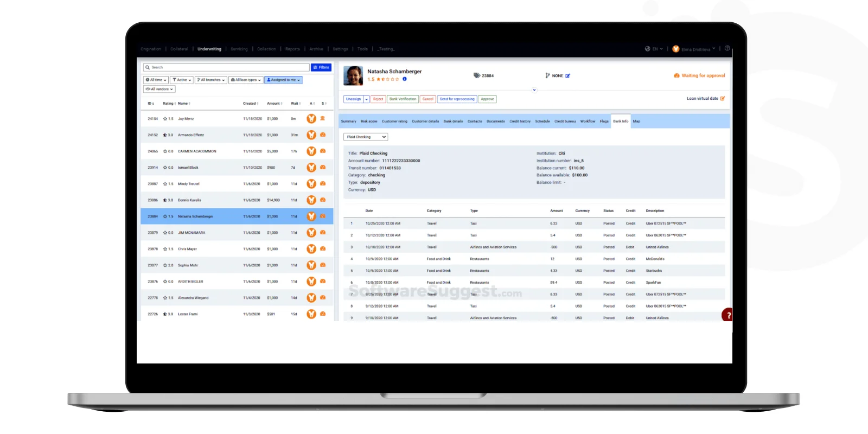The image size is (868, 434).
Task: Click assignee avatar in ARDITH BIGLER row
Action: [311, 282]
